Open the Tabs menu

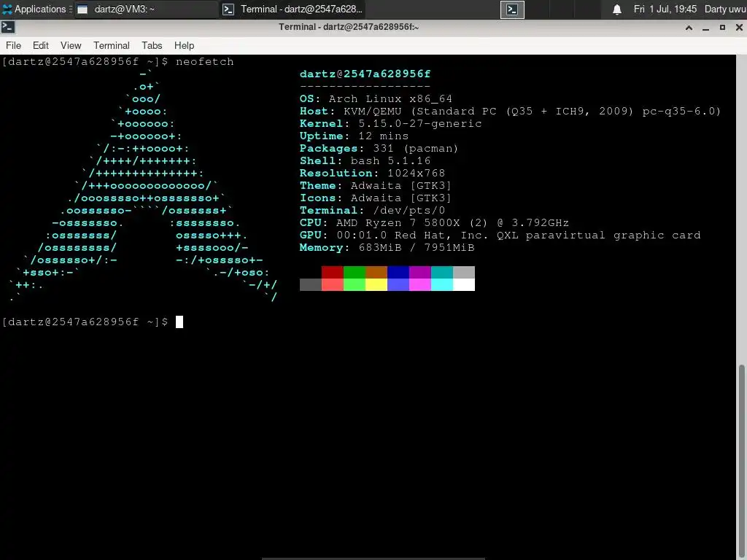click(x=152, y=45)
